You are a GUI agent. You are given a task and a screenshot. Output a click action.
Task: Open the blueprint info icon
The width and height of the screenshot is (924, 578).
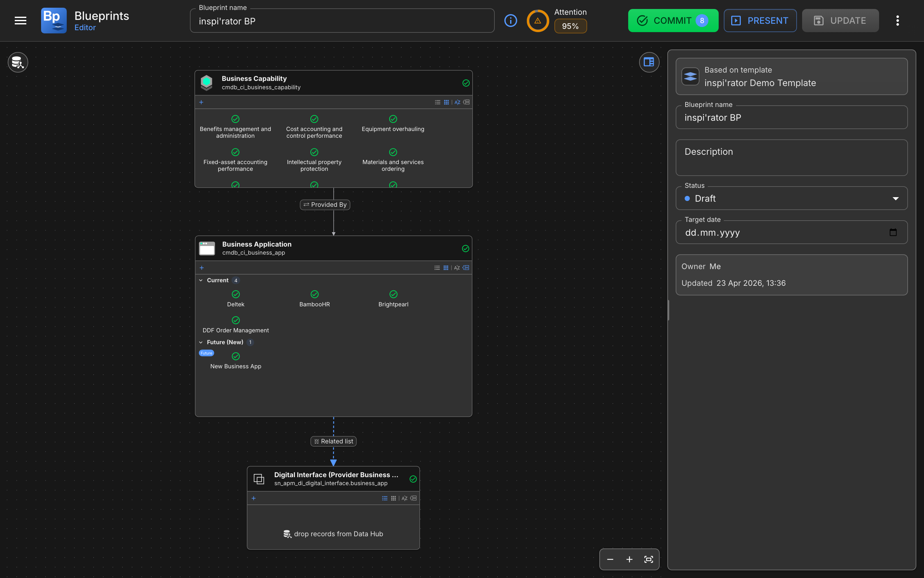tap(510, 21)
